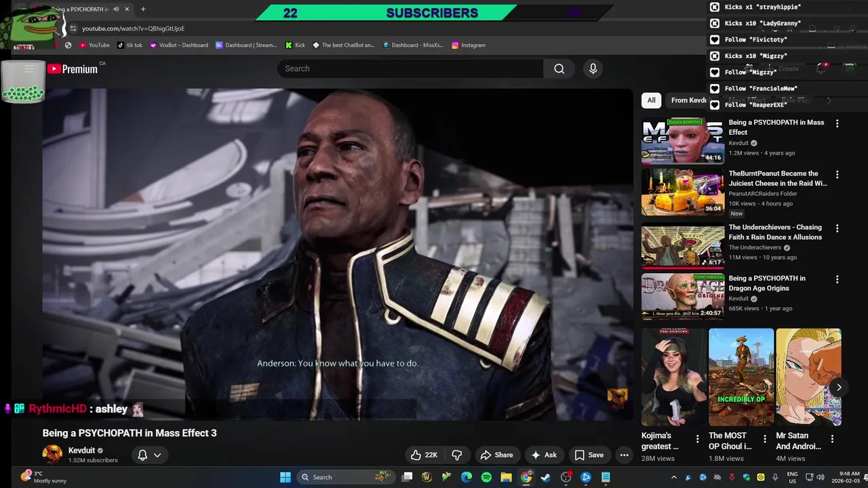Open options for Being a PSYCHOPATH in Mass Effect
This screenshot has height=488, width=868.
(x=837, y=123)
